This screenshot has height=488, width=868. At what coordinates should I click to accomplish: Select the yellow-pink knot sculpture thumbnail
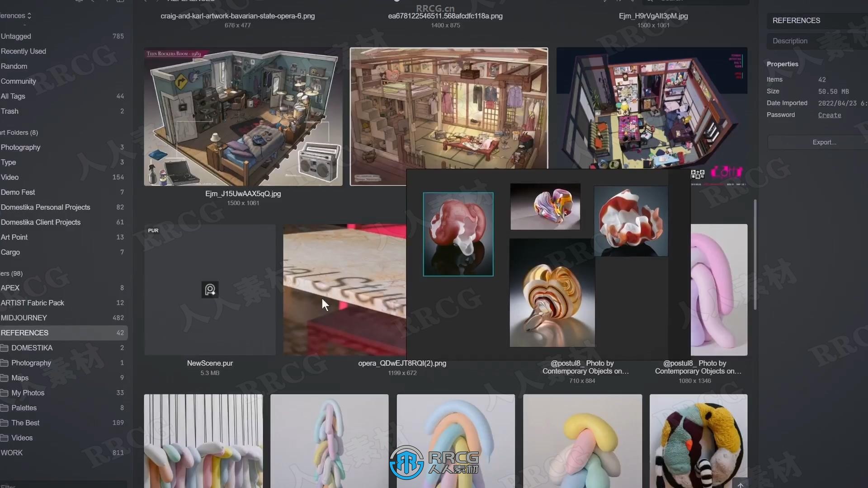(x=582, y=441)
